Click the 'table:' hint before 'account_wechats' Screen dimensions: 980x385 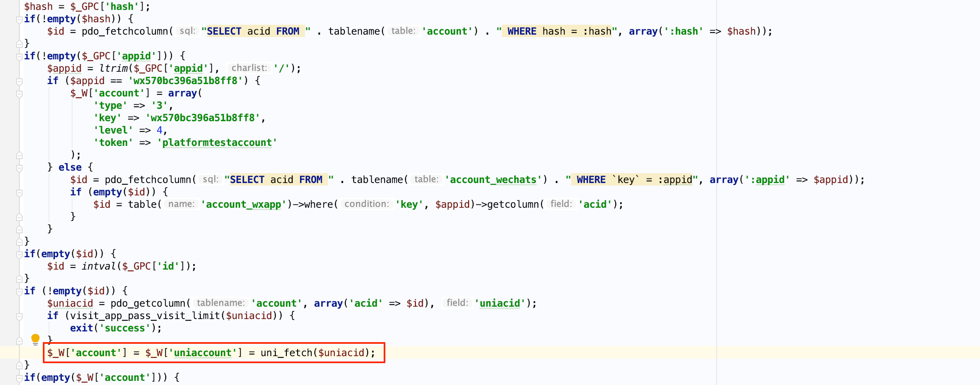426,179
